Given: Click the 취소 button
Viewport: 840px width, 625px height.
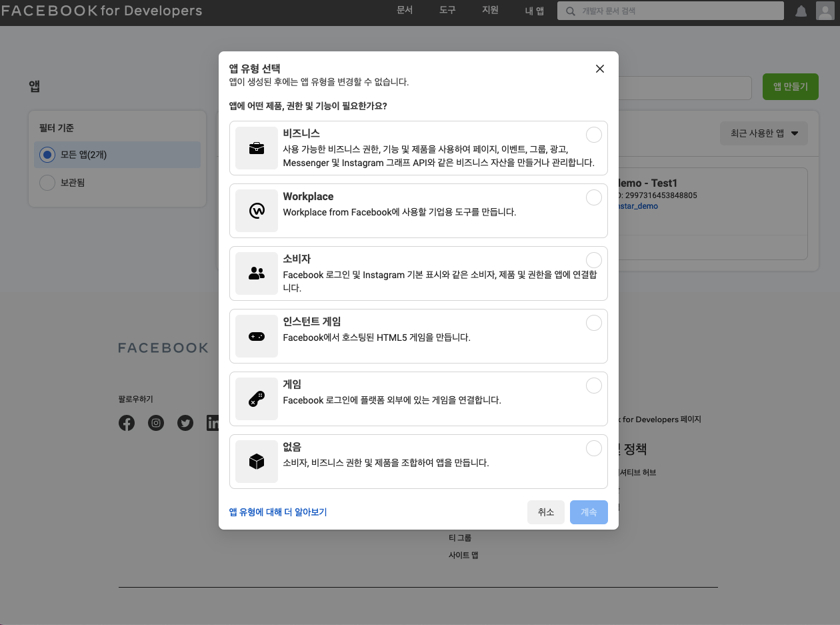Looking at the screenshot, I should [546, 512].
